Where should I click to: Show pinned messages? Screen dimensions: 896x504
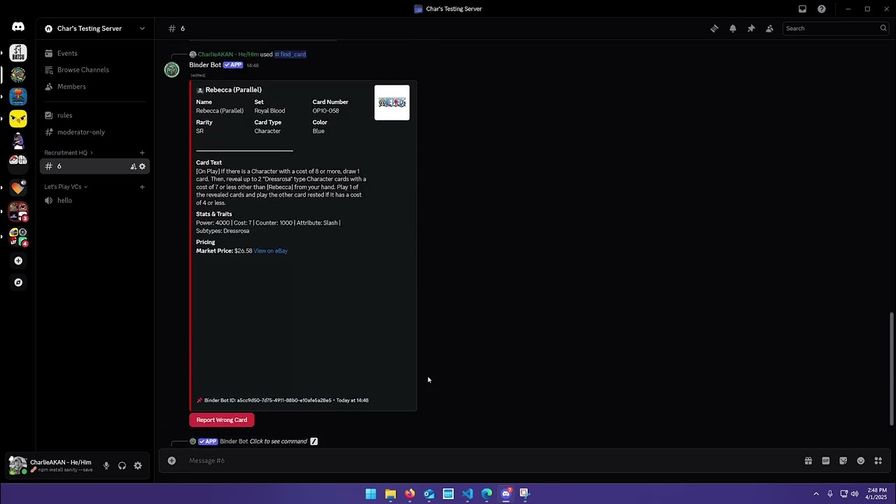pos(751,29)
